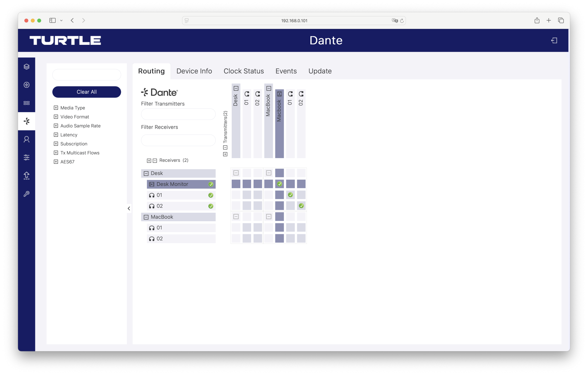Collapse the left panel with the chevron

tap(129, 209)
